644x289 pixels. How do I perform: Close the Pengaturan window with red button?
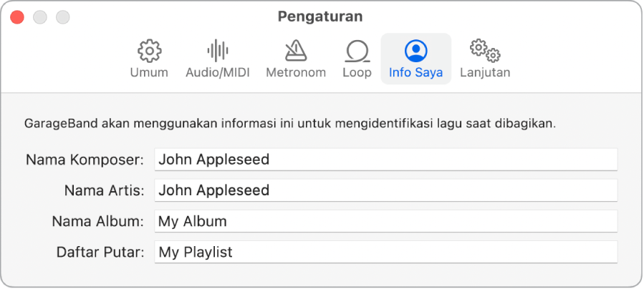click(17, 17)
